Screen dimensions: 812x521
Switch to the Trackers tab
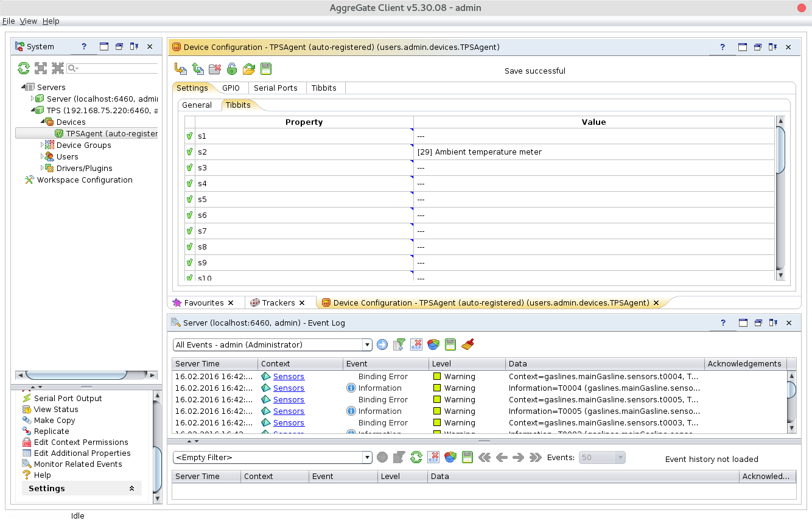279,302
